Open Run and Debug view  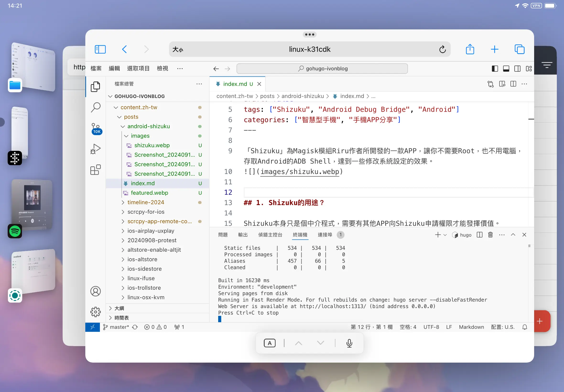(x=96, y=149)
